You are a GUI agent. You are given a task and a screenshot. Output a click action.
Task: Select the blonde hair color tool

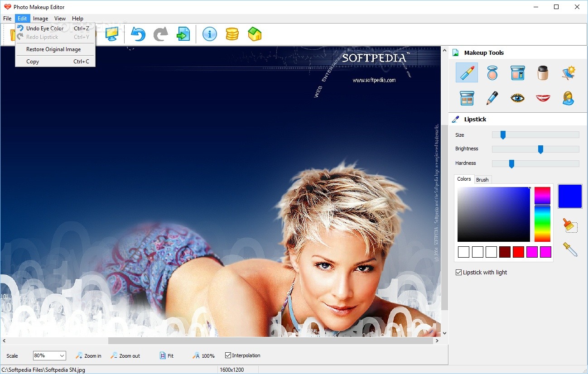click(569, 98)
